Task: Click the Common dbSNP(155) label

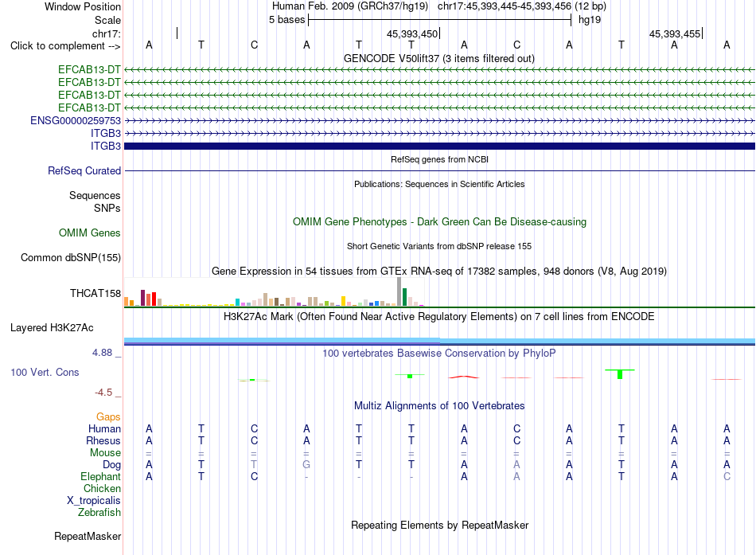Action: point(70,258)
